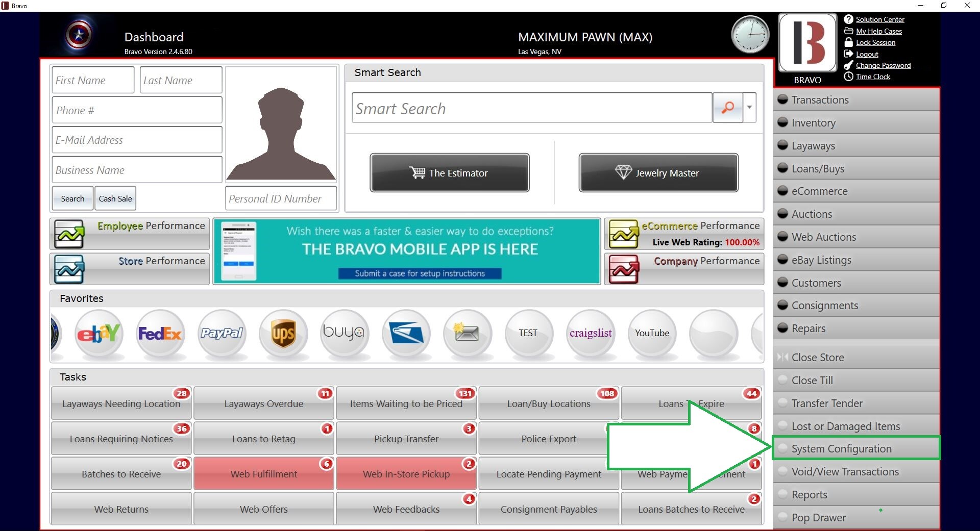Select Close Till in sidebar
Screen dimensions: 980x531
tap(856, 381)
